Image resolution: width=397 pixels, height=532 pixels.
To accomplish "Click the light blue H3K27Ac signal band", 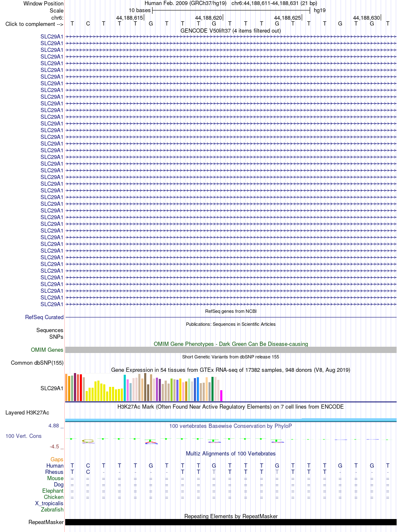I will pos(231,419).
